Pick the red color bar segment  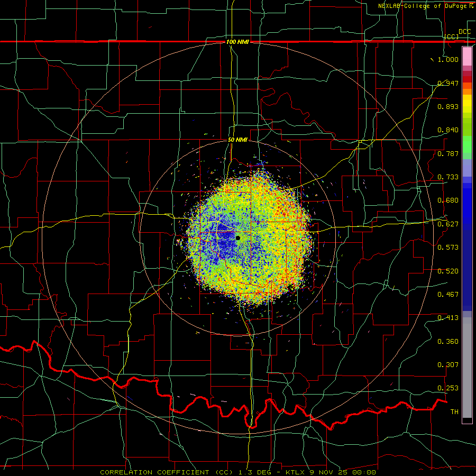467,79
